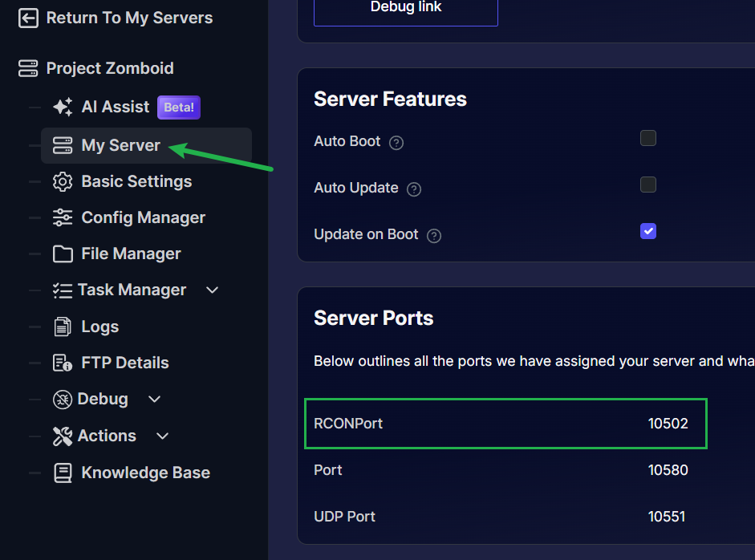Open the Update on Boot help icon

coord(434,235)
